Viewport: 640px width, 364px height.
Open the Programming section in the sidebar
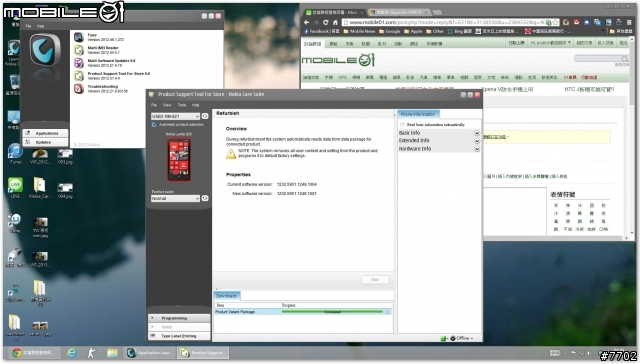click(x=179, y=318)
